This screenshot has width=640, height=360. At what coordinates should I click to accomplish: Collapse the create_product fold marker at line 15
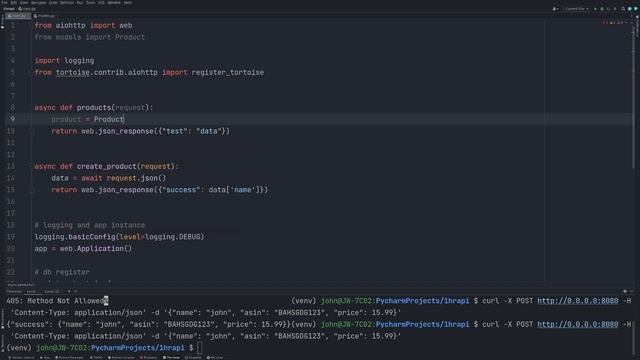[31, 190]
